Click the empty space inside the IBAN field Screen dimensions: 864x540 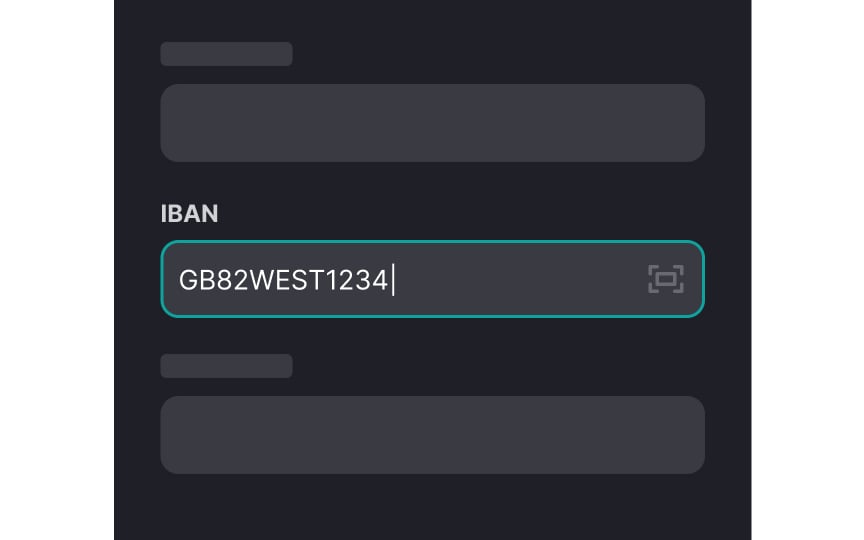pos(518,279)
